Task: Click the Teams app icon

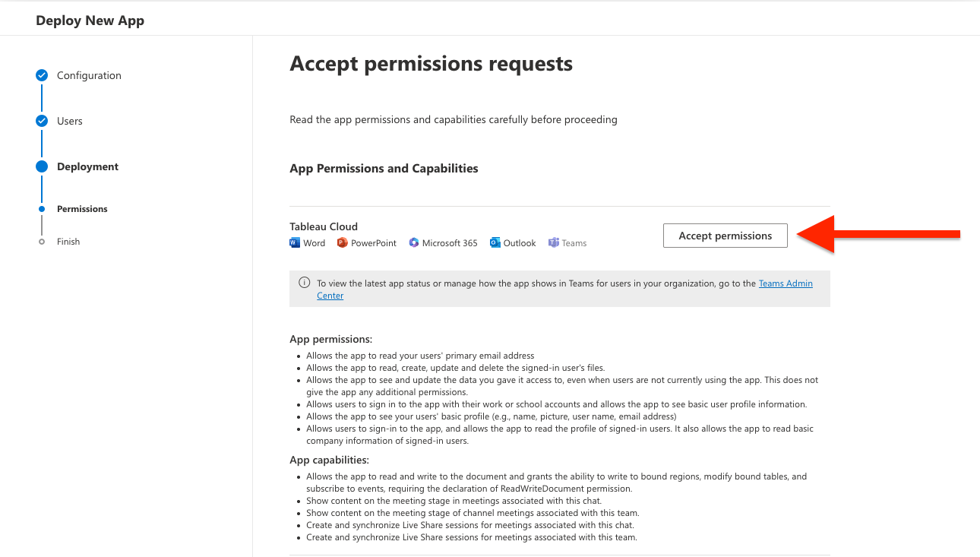Action: point(555,243)
